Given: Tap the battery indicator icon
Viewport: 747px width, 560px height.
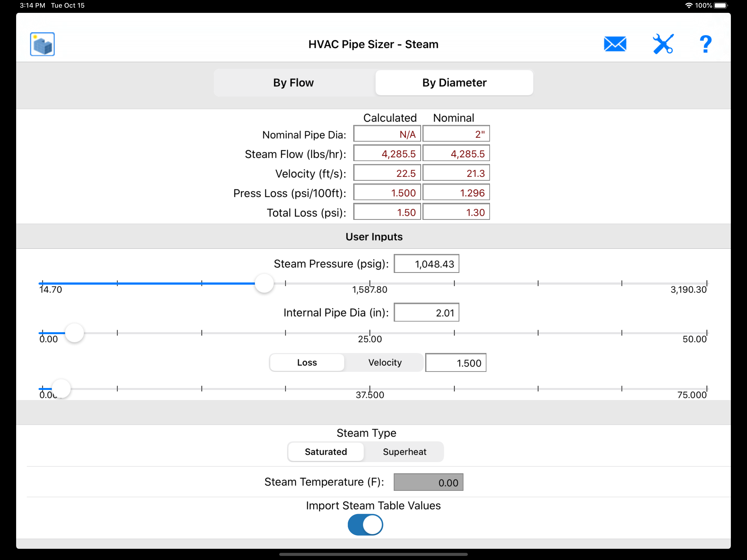Looking at the screenshot, I should click(x=721, y=5).
